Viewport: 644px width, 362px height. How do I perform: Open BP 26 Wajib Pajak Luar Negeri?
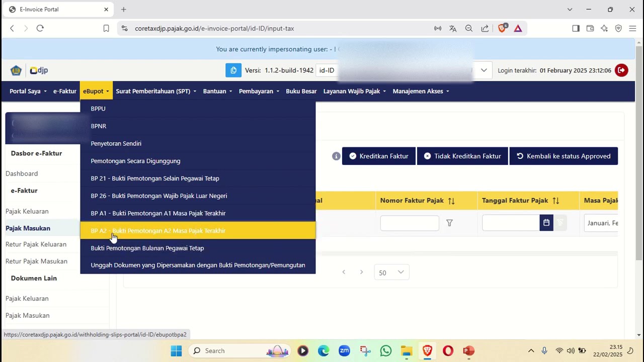pyautogui.click(x=198, y=196)
